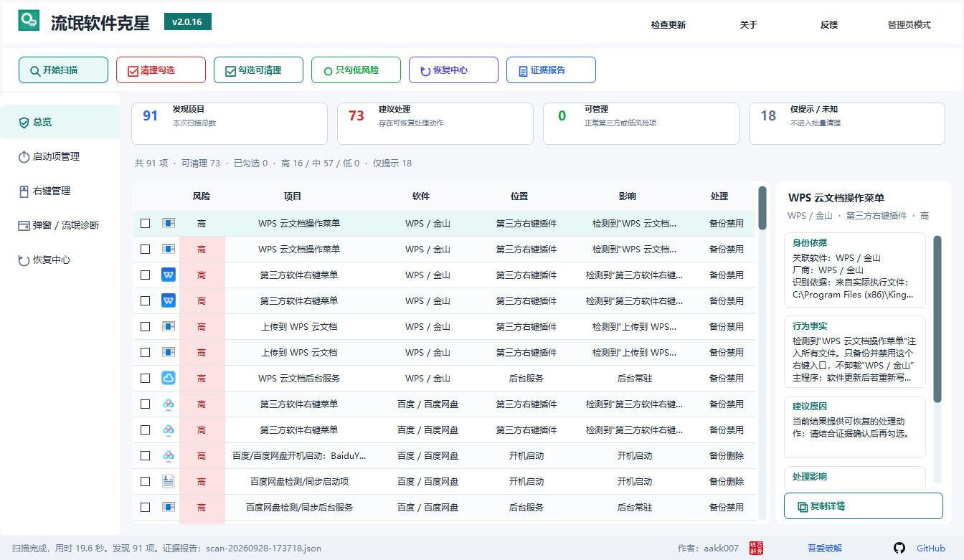Copy details using 复制详情 button
This screenshot has height=560, width=964.
point(863,506)
